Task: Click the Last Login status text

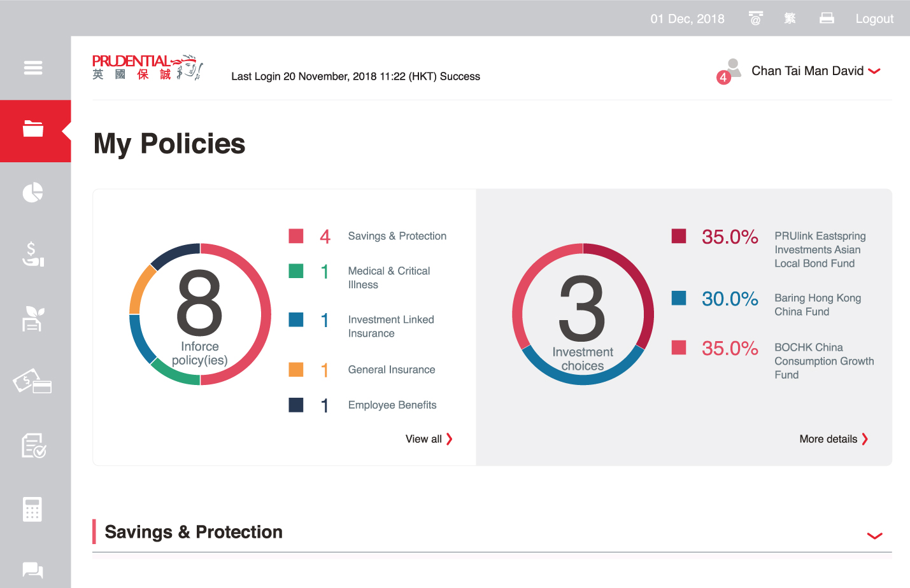Action: pyautogui.click(x=355, y=76)
